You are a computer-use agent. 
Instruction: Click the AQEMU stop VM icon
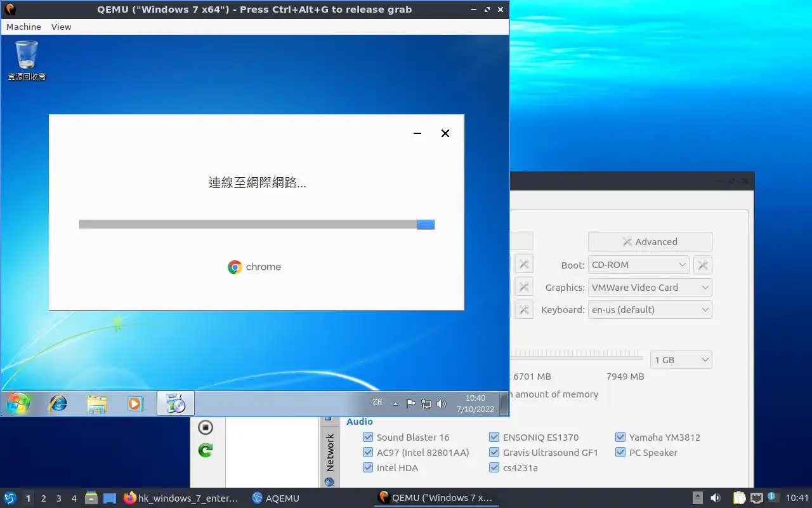pos(206,427)
